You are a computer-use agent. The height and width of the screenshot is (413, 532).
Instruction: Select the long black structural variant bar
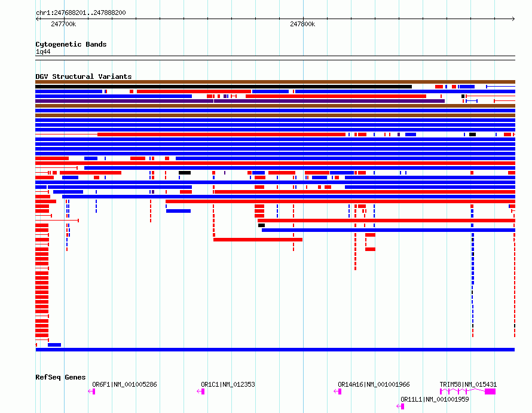click(224, 87)
